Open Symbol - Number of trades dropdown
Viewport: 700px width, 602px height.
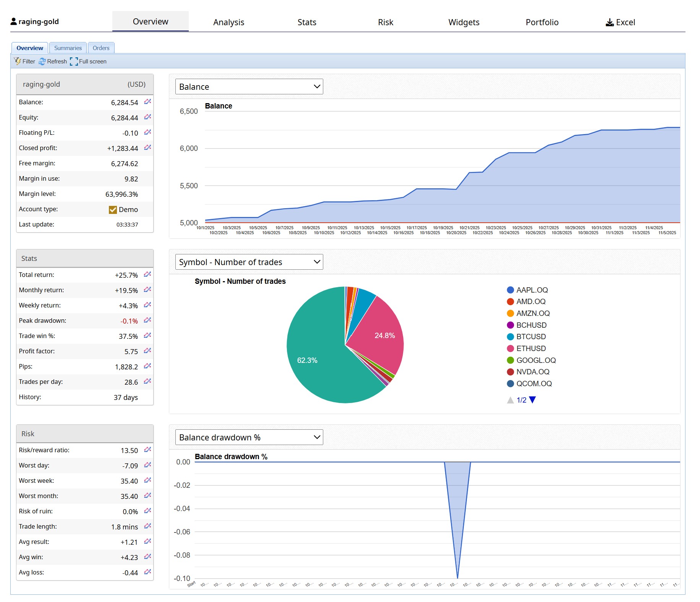coord(249,262)
